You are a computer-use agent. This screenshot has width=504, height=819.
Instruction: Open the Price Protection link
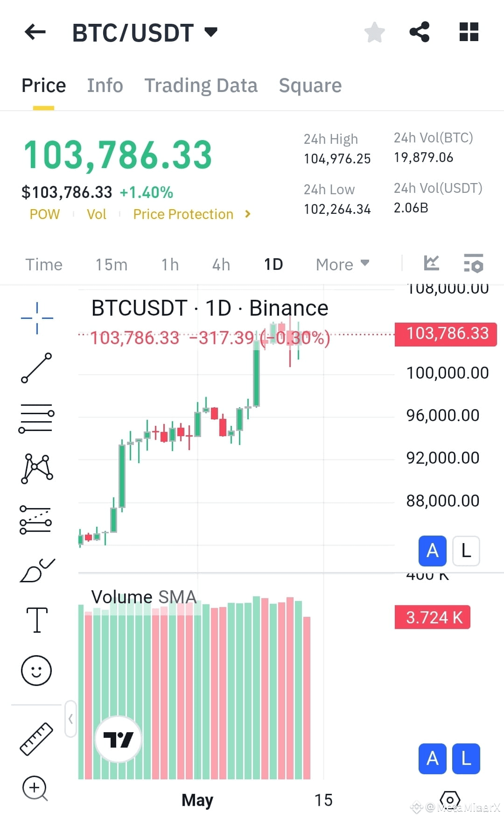click(x=183, y=214)
